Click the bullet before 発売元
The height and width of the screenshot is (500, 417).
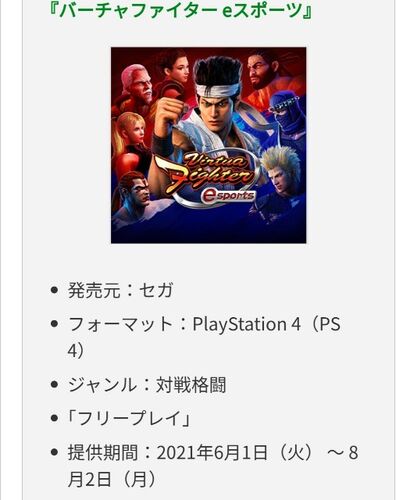coord(54,290)
